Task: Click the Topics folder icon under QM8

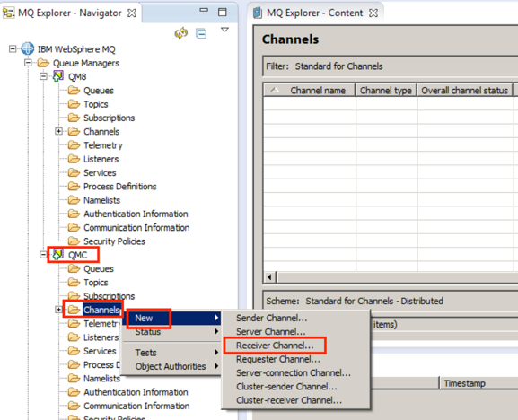Action: [x=74, y=104]
